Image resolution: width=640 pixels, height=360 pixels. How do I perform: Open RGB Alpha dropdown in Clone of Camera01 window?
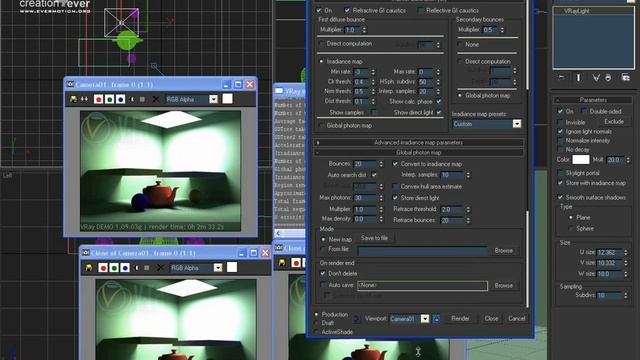[x=218, y=268]
